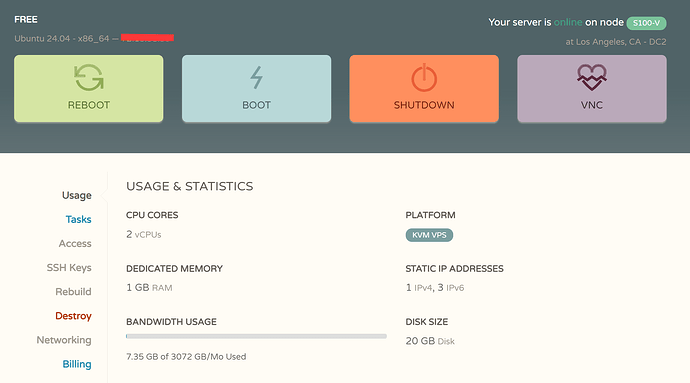Click the 'DEDICATED MEMORY' label
This screenshot has height=383, width=690.
[174, 269]
